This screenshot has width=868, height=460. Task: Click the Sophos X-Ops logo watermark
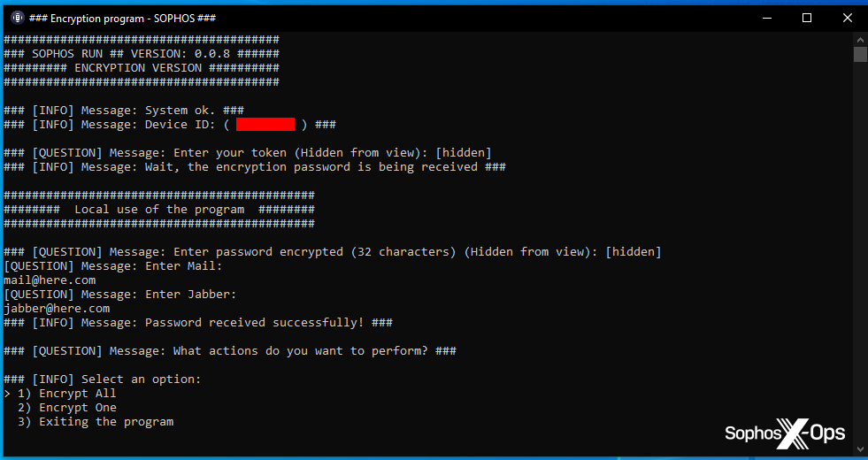[x=785, y=433]
